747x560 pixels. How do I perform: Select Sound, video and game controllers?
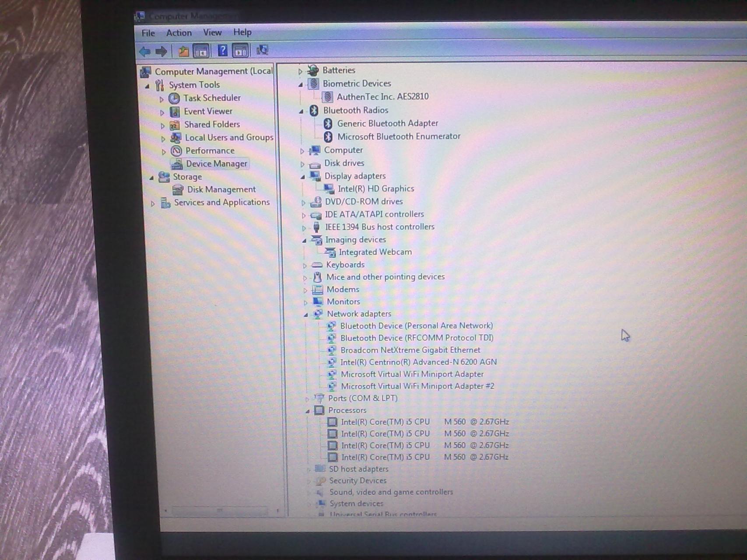click(x=391, y=492)
